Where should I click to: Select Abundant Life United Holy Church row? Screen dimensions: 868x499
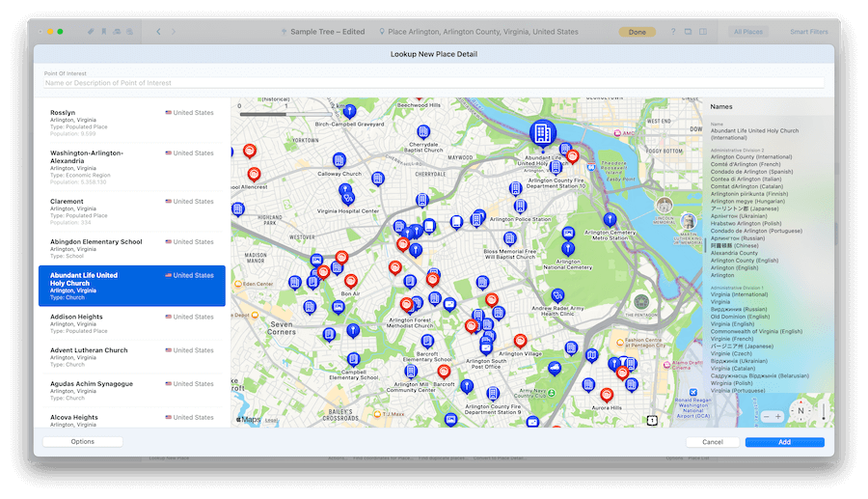pyautogui.click(x=132, y=286)
